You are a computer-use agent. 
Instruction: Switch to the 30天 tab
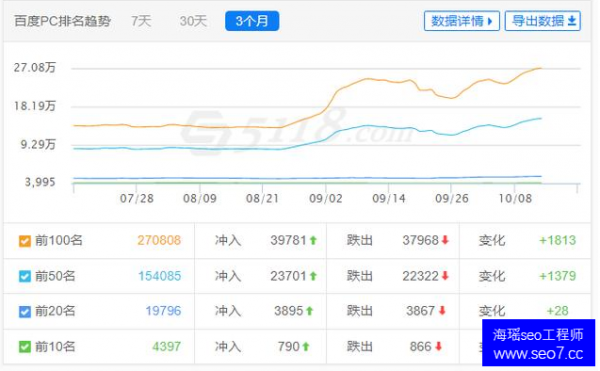(193, 21)
